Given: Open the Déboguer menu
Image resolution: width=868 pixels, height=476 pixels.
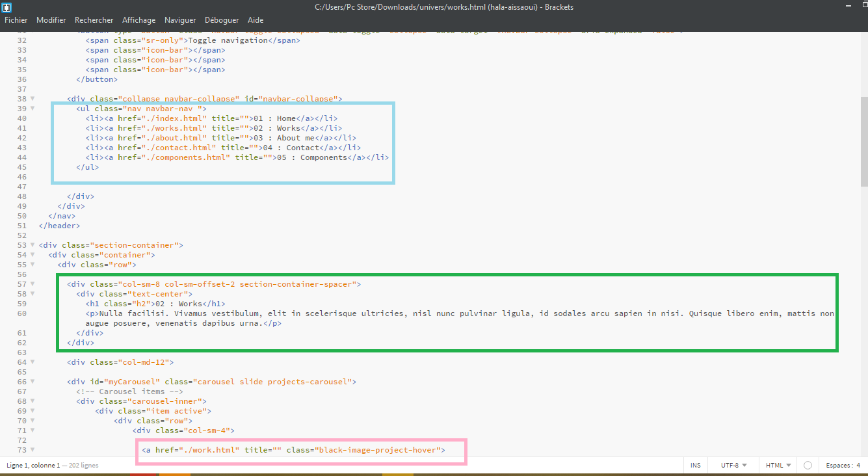Looking at the screenshot, I should click(222, 20).
